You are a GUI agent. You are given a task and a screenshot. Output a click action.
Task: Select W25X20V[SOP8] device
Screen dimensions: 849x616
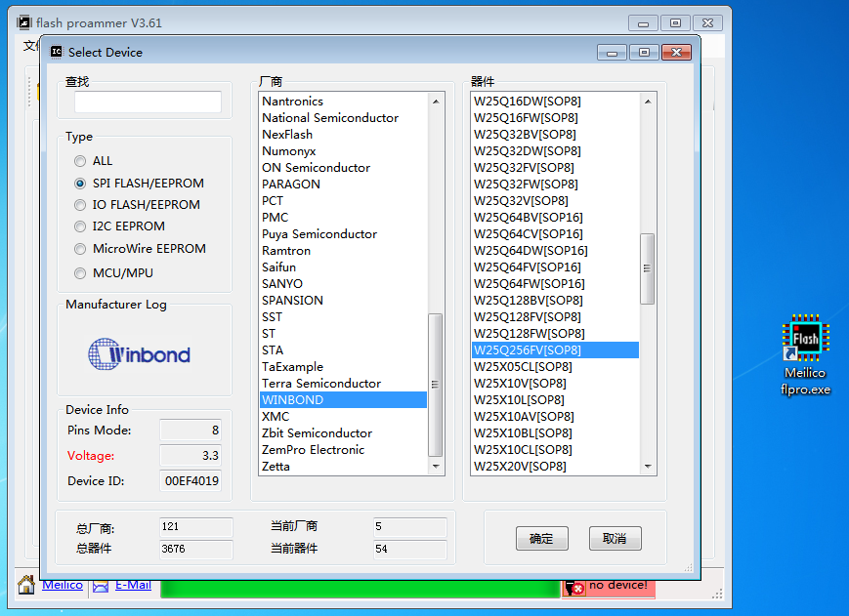(x=556, y=467)
